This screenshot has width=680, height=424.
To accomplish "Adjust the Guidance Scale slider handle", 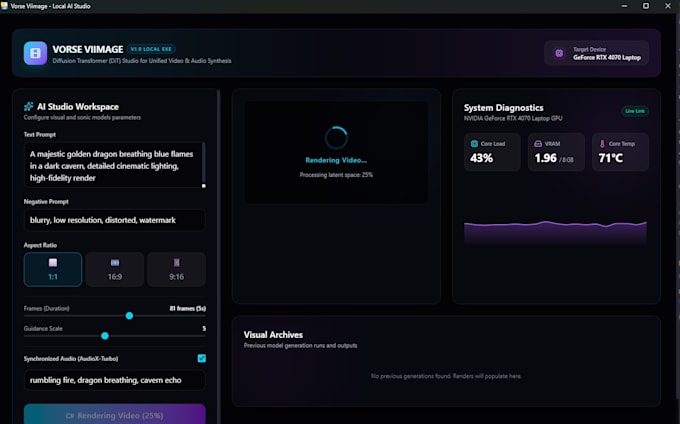I will 105,336.
